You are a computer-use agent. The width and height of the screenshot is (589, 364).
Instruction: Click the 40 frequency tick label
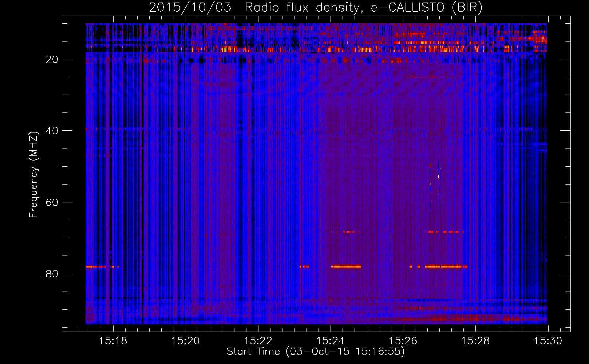click(52, 131)
